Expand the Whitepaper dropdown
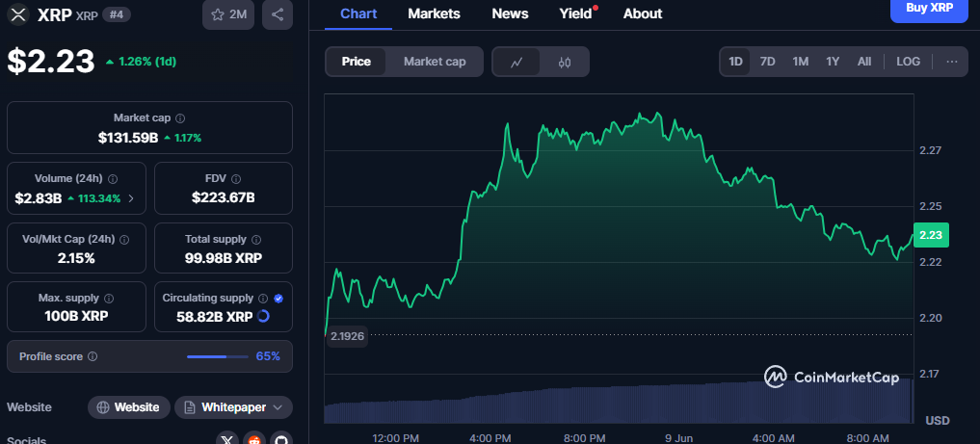Screen dimensions: 980x444 pyautogui.click(x=233, y=407)
